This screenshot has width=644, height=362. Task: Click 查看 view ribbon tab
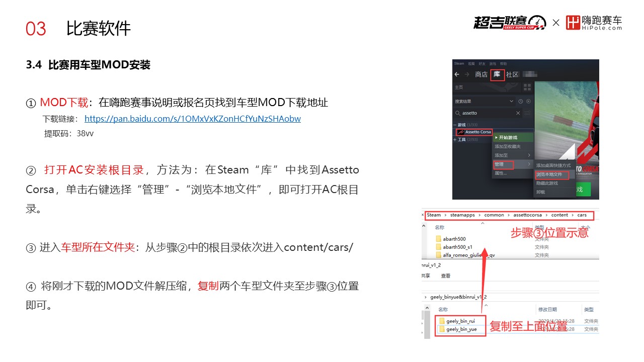click(x=446, y=276)
